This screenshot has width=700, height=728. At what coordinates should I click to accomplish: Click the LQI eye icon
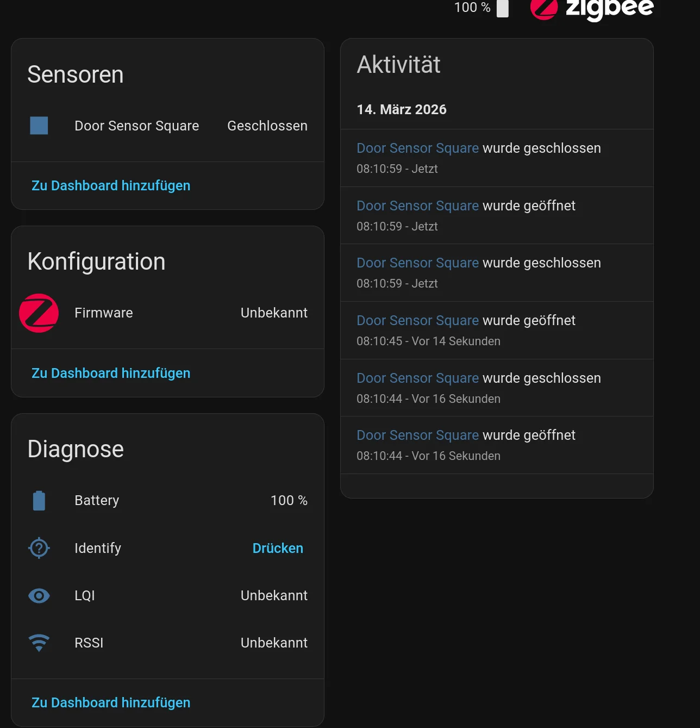click(39, 596)
